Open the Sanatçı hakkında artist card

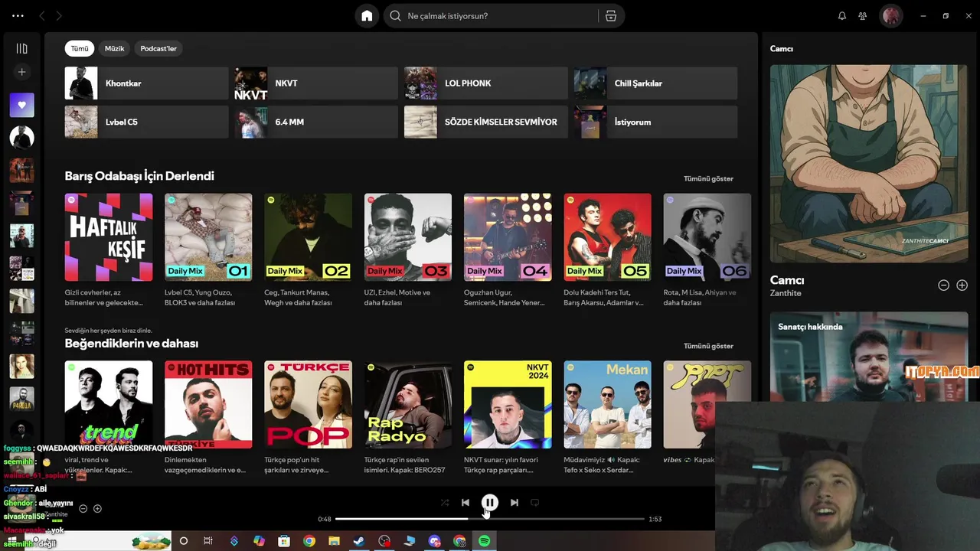pyautogui.click(x=869, y=357)
